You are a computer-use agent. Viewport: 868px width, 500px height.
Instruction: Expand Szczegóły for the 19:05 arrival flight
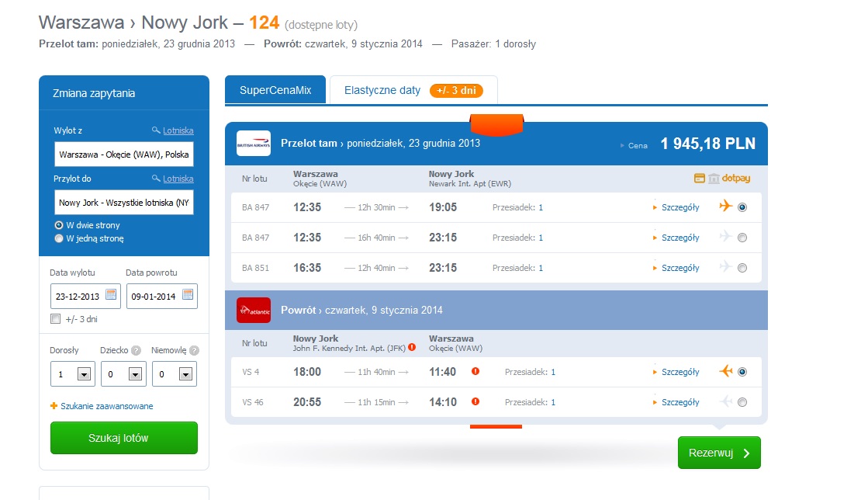coord(680,207)
